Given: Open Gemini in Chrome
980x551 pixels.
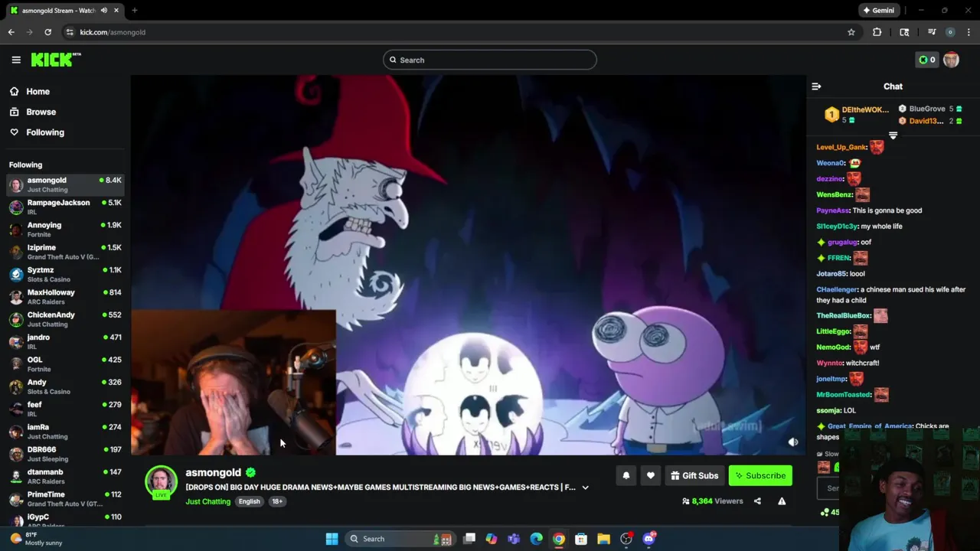Looking at the screenshot, I should [878, 11].
